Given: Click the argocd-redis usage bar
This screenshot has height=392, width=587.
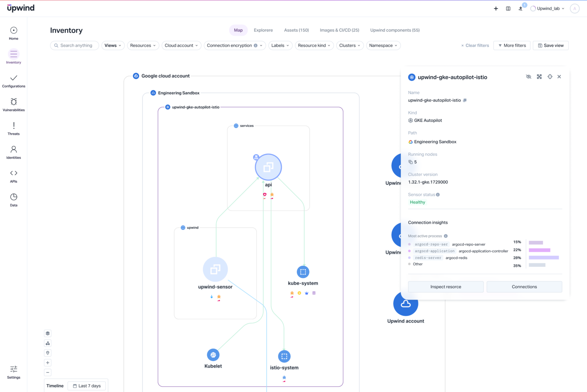Looking at the screenshot, I should pos(543,258).
